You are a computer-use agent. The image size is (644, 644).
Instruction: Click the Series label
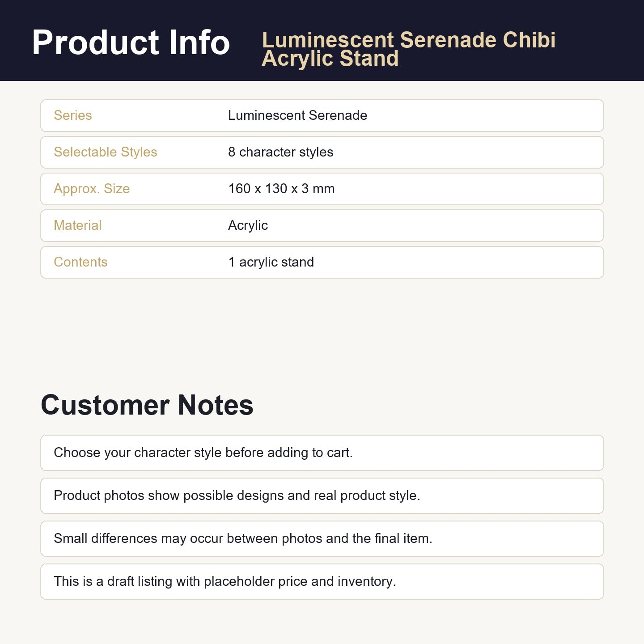point(72,115)
